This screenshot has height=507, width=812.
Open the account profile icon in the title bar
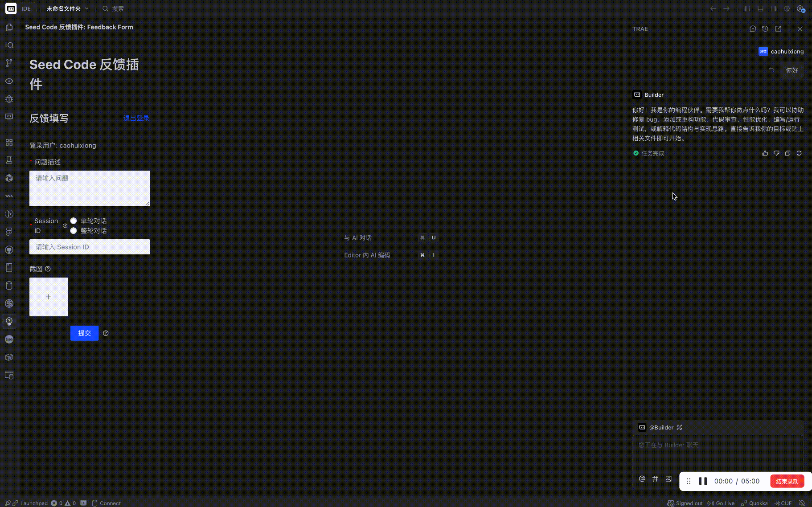coord(800,8)
